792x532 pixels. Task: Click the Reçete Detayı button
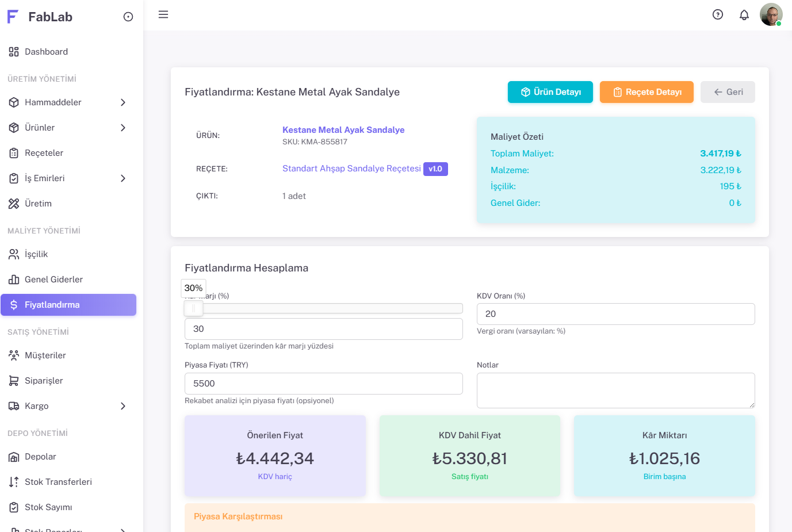tap(646, 92)
